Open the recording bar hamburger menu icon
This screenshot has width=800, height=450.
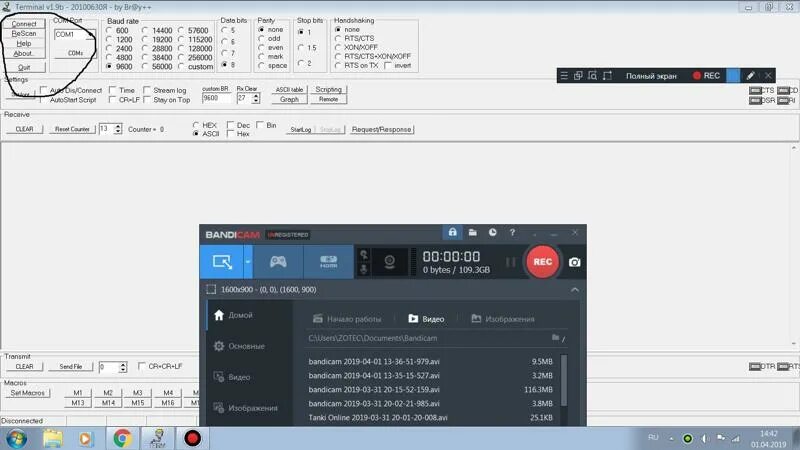pos(564,76)
